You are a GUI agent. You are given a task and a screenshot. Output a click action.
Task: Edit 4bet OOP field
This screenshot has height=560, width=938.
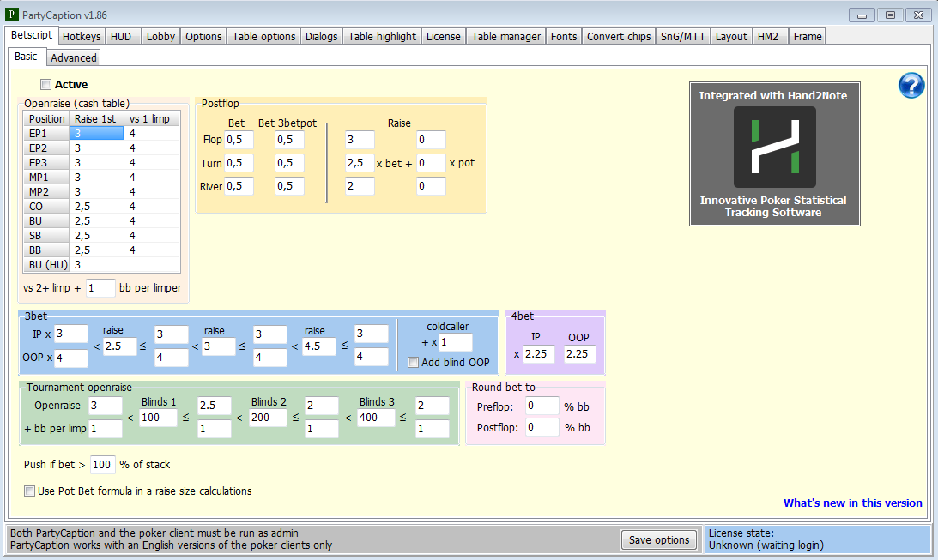(579, 354)
